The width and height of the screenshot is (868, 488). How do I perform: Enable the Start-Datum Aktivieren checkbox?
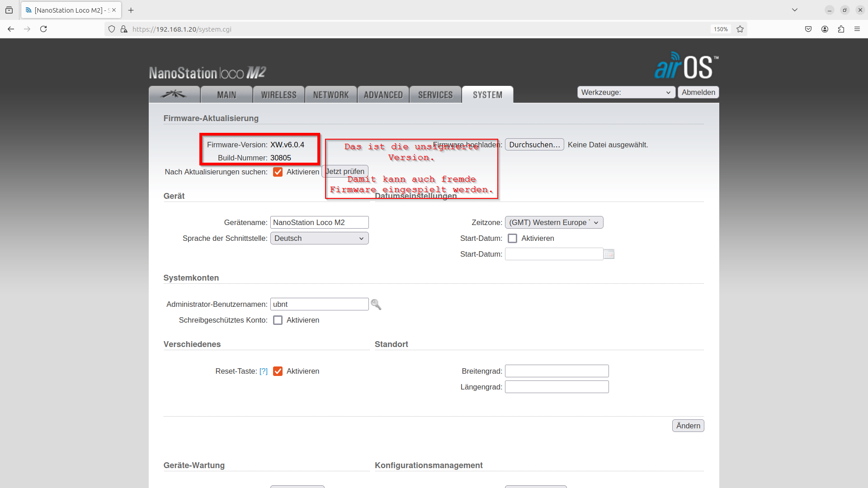(x=513, y=238)
